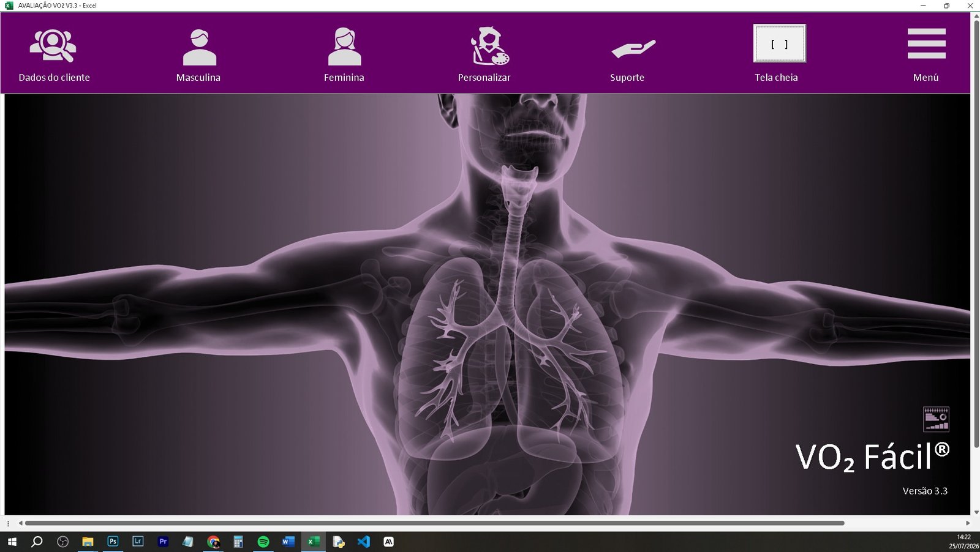Viewport: 980px width, 552px height.
Task: Switch to Spotify in the taskbar
Action: click(x=263, y=542)
